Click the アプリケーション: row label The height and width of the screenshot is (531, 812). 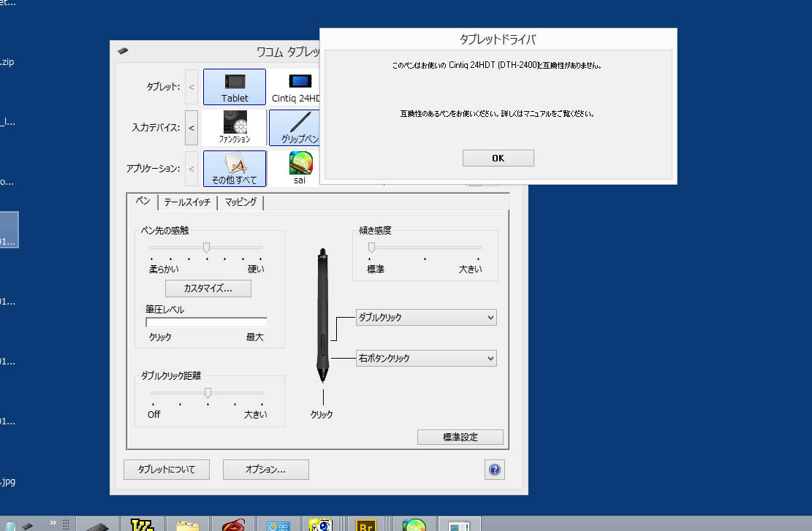click(x=153, y=168)
